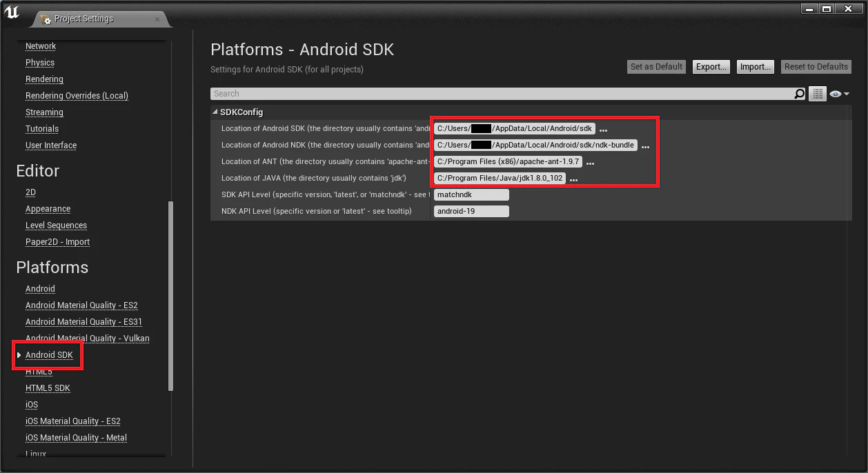Toggle the property matrix grid view icon
Image resolution: width=868 pixels, height=473 pixels.
pos(818,94)
